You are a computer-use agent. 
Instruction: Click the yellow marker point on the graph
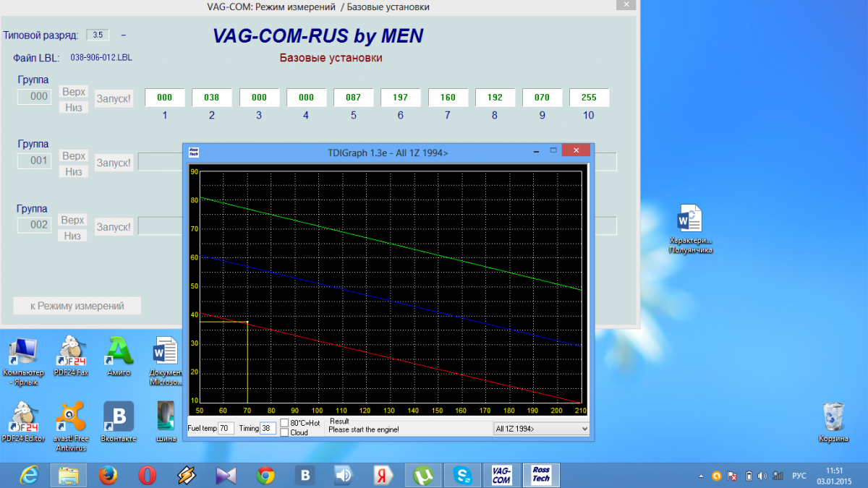click(x=247, y=322)
